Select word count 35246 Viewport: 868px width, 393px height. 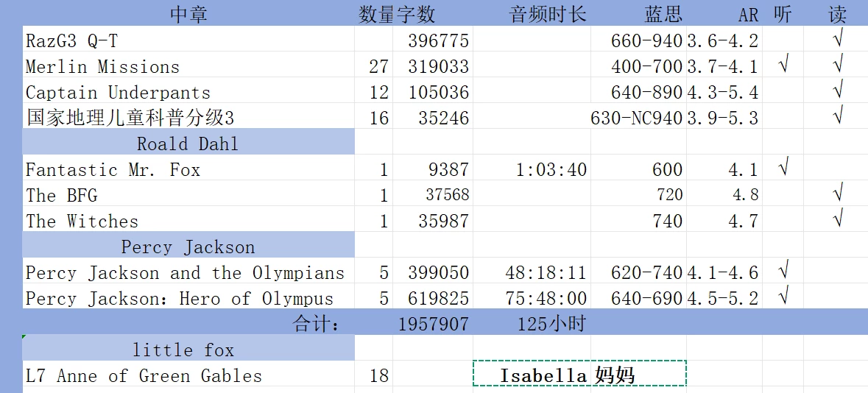pyautogui.click(x=433, y=117)
